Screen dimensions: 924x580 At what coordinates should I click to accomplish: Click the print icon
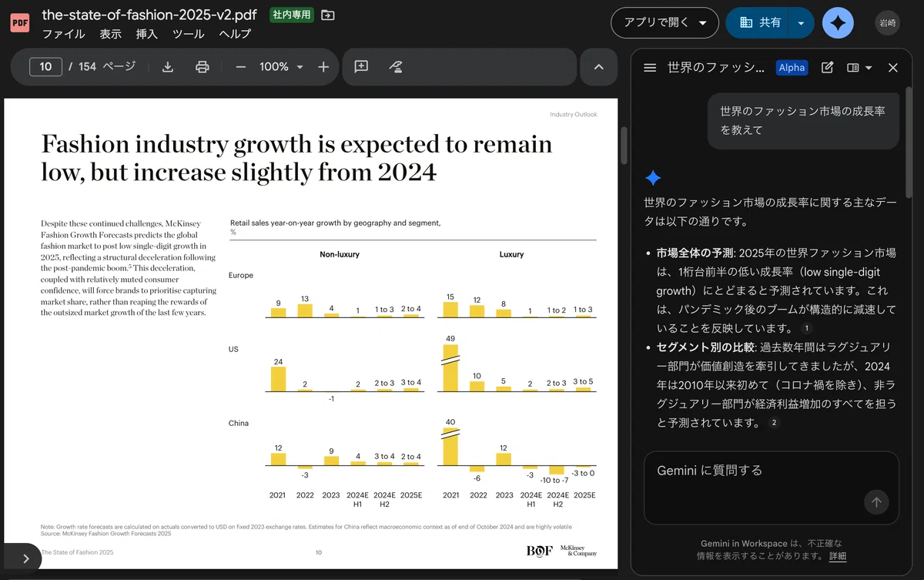click(x=203, y=67)
